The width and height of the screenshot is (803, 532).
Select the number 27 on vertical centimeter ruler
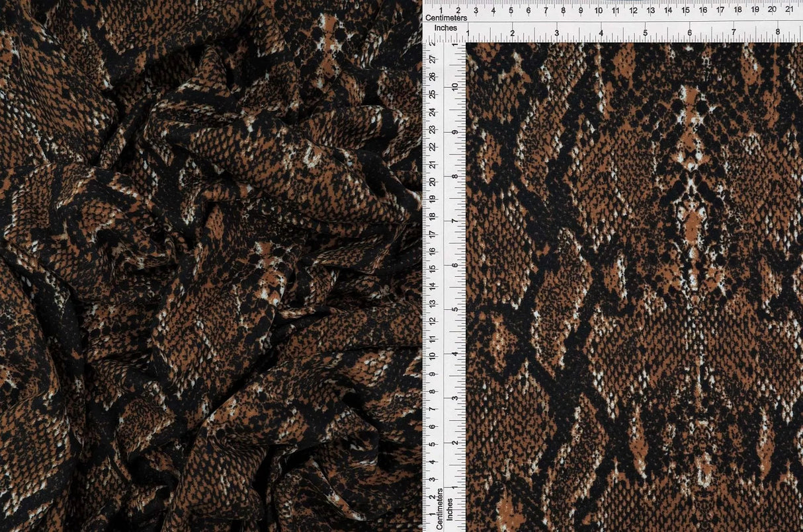(x=433, y=59)
